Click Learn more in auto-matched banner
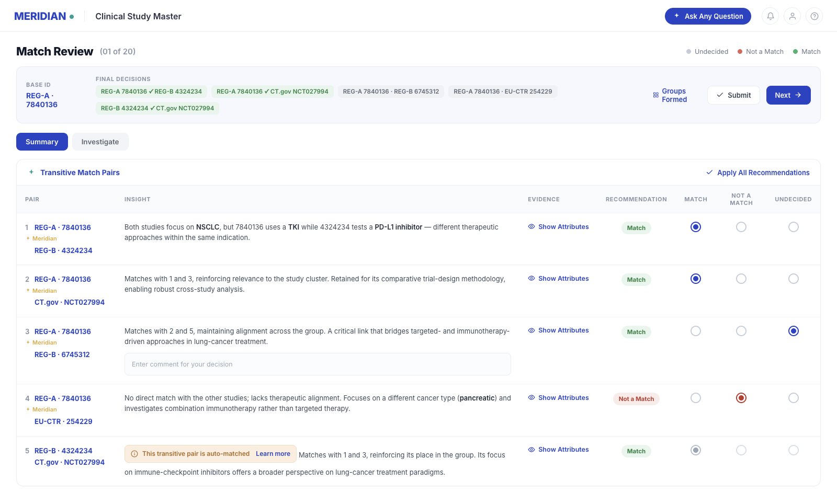 (x=273, y=454)
